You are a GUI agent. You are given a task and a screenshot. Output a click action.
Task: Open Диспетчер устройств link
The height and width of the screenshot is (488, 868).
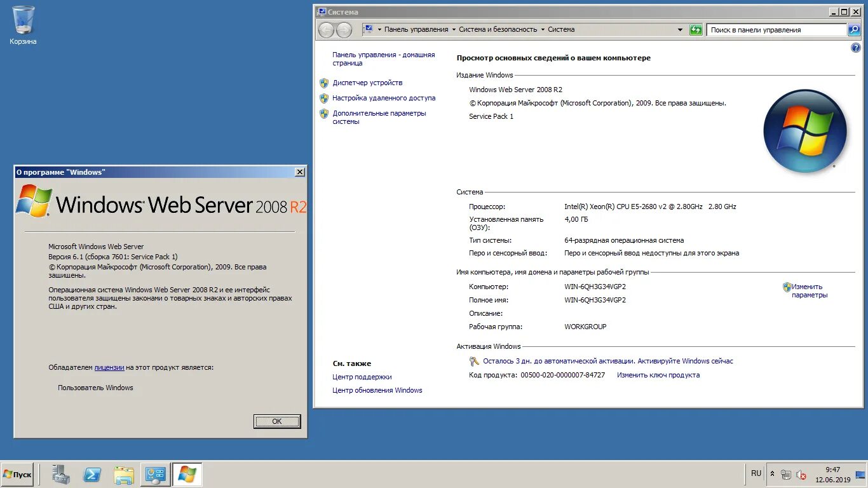tap(367, 83)
